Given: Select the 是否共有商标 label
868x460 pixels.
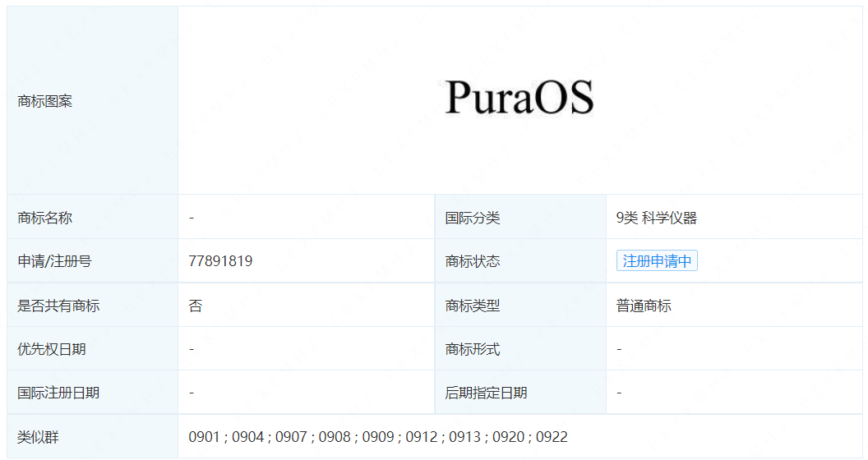Looking at the screenshot, I should tap(58, 306).
